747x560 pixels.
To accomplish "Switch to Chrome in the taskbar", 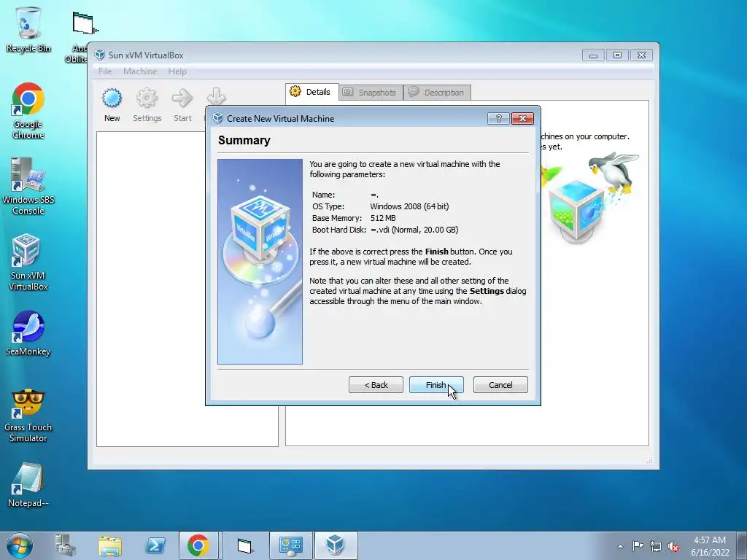I will pyautogui.click(x=198, y=545).
